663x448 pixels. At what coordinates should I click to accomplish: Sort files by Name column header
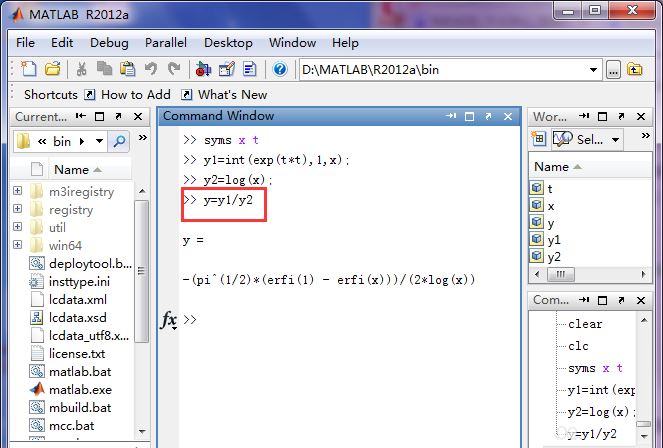[78, 169]
